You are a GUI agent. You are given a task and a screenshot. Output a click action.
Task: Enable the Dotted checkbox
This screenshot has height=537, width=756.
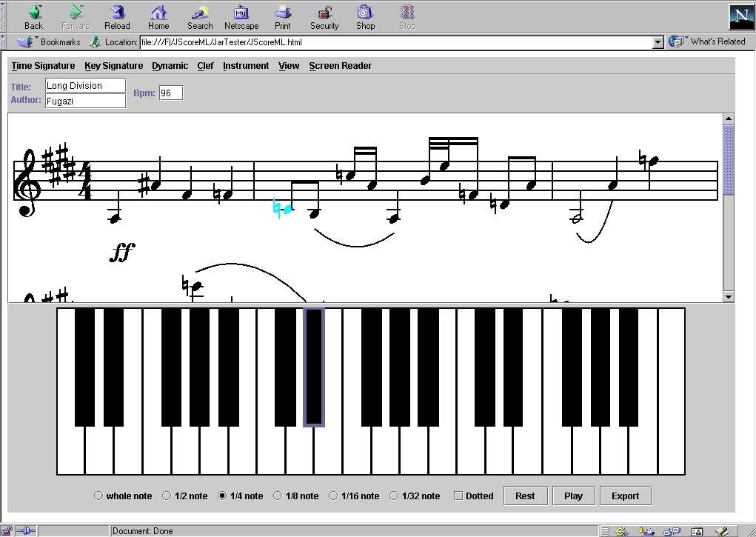click(458, 496)
